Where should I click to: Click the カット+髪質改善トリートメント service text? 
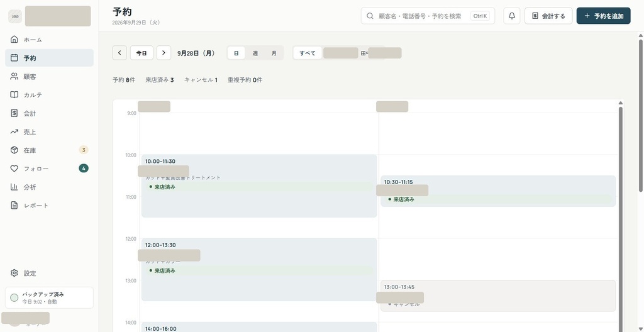click(x=183, y=177)
